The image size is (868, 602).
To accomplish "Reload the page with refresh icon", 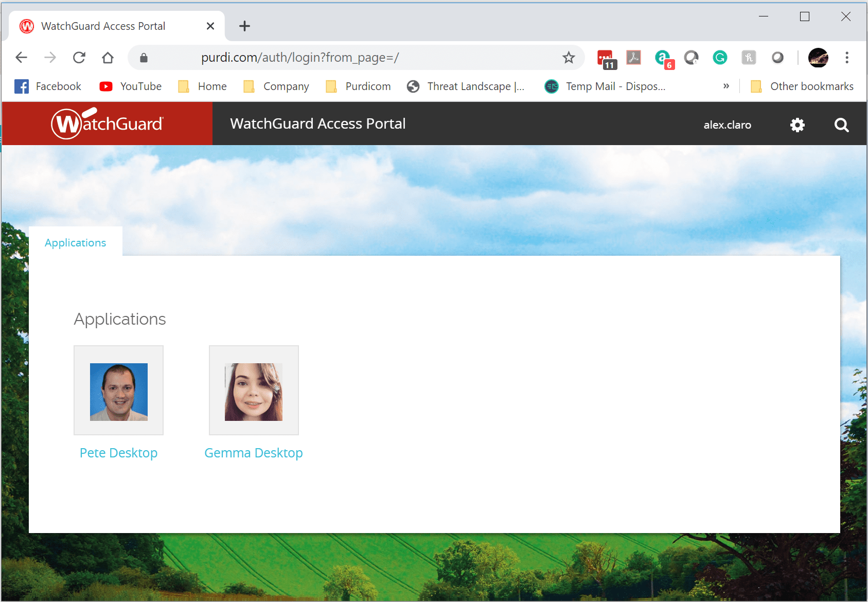I will [79, 57].
